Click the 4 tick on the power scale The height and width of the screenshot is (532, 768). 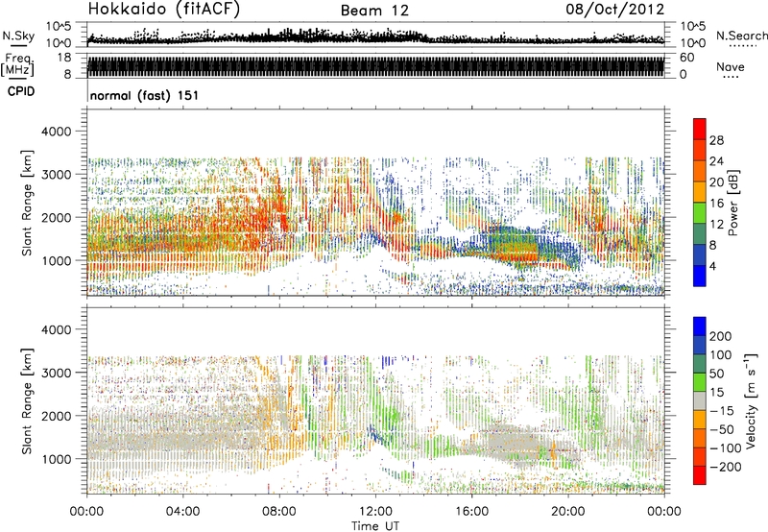pos(712,266)
